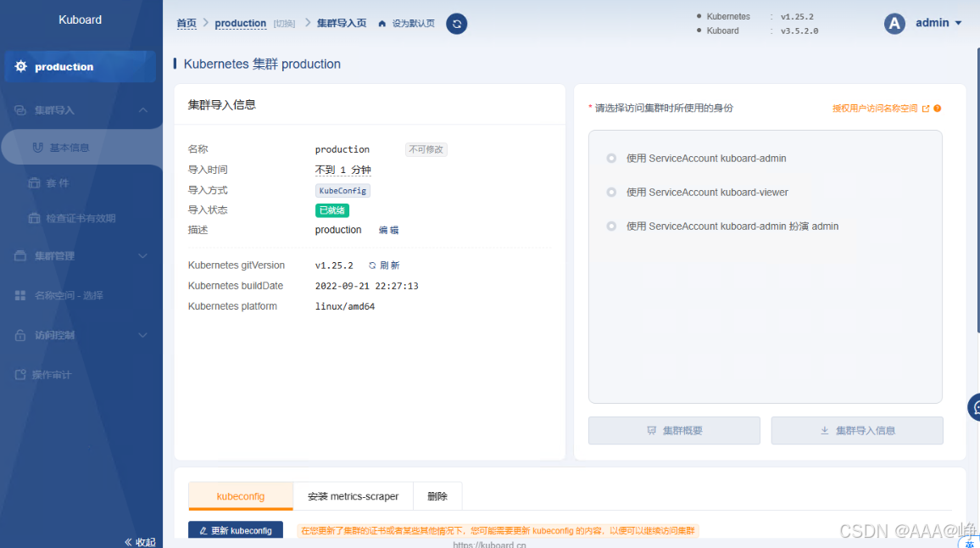Click the [切换] cluster switch link
980x548 pixels.
284,24
